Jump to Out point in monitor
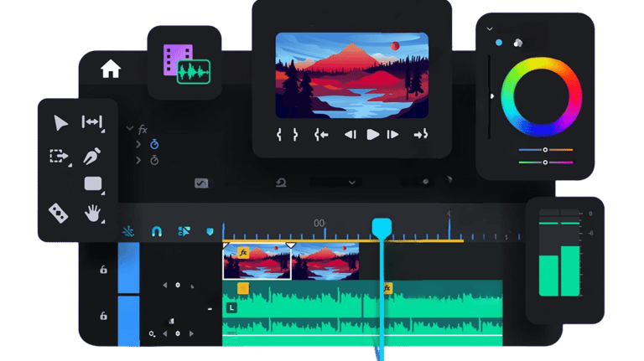The width and height of the screenshot is (644, 361). point(421,135)
